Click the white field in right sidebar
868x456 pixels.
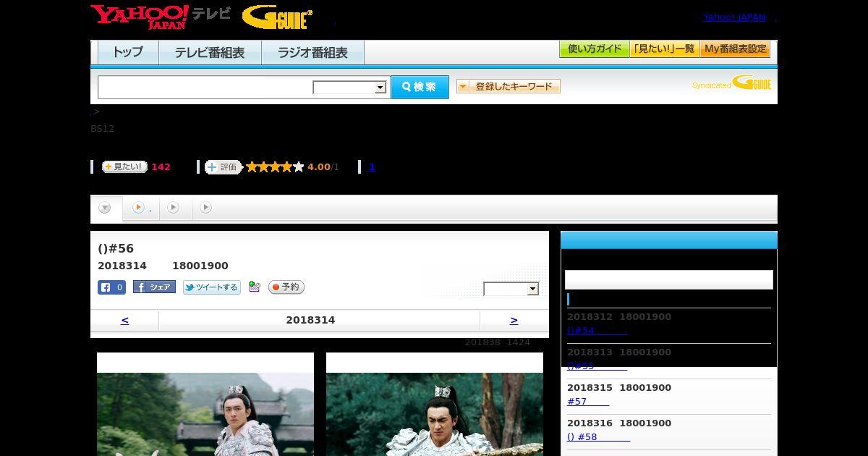click(669, 279)
